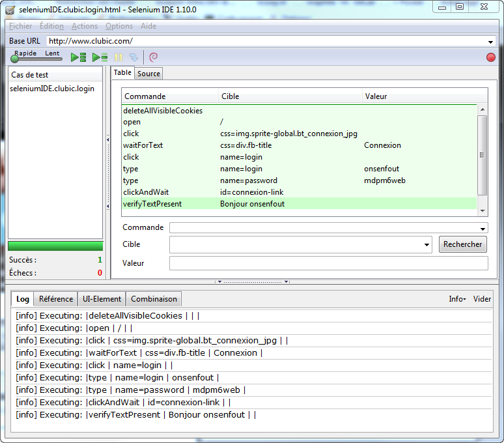Minimize the Selenium IDE window
This screenshot has height=443, width=504.
tap(442, 7)
